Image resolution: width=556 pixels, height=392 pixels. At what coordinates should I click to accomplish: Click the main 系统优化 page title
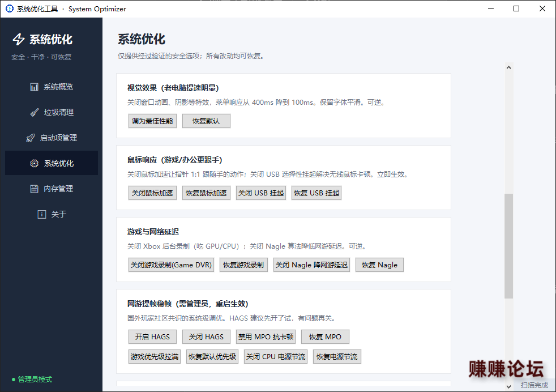[x=142, y=40]
